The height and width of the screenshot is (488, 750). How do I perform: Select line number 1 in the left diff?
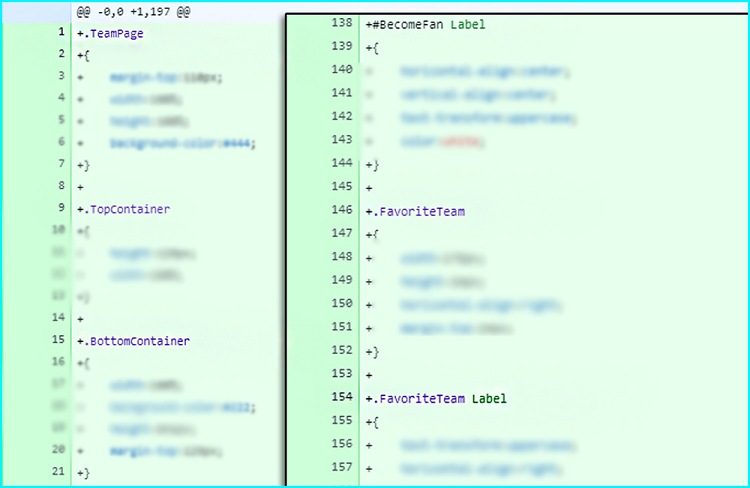click(61, 33)
